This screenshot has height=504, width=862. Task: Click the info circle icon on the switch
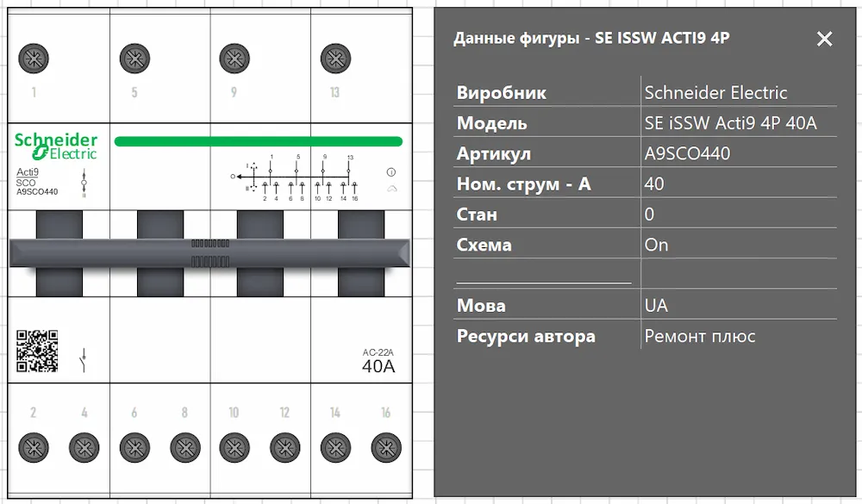(x=390, y=172)
